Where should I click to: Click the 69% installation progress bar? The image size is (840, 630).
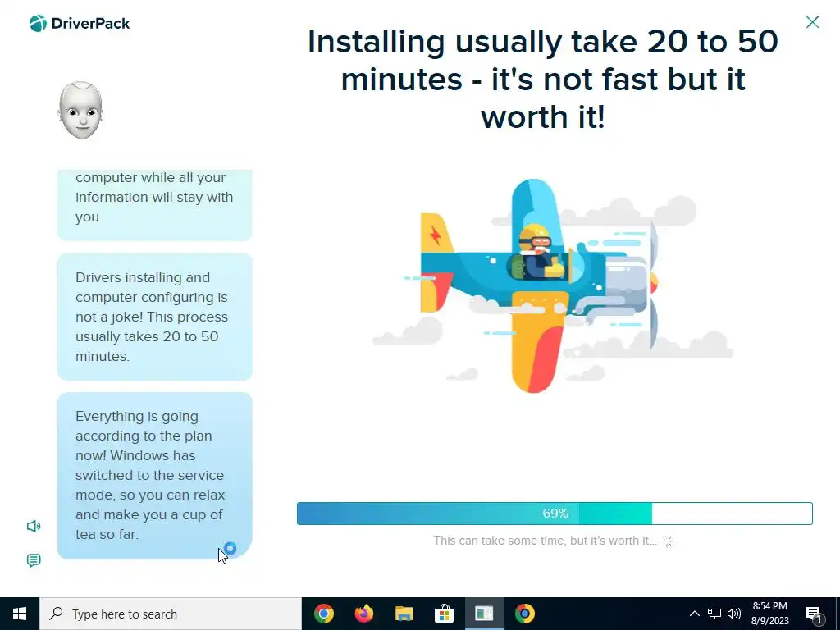(x=555, y=514)
